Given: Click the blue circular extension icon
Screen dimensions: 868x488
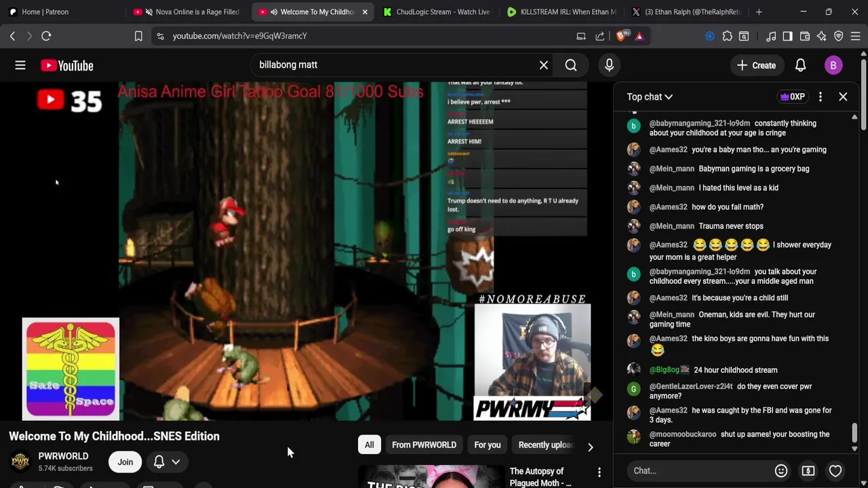Looking at the screenshot, I should point(710,36).
